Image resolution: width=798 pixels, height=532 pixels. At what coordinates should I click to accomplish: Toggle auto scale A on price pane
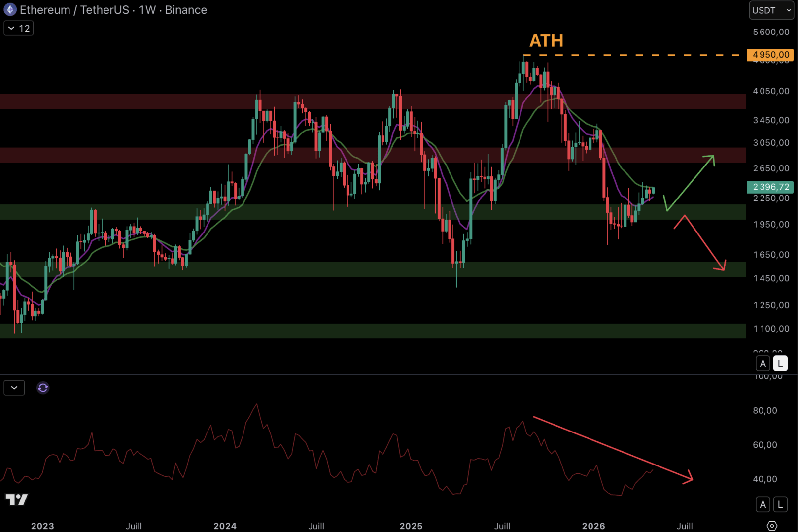pyautogui.click(x=763, y=364)
